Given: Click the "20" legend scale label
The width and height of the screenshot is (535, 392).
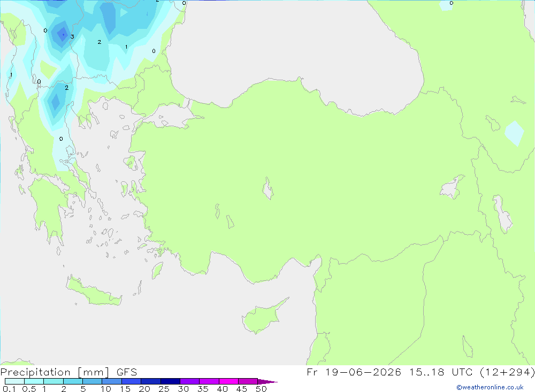Looking at the screenshot, I should point(144,389).
